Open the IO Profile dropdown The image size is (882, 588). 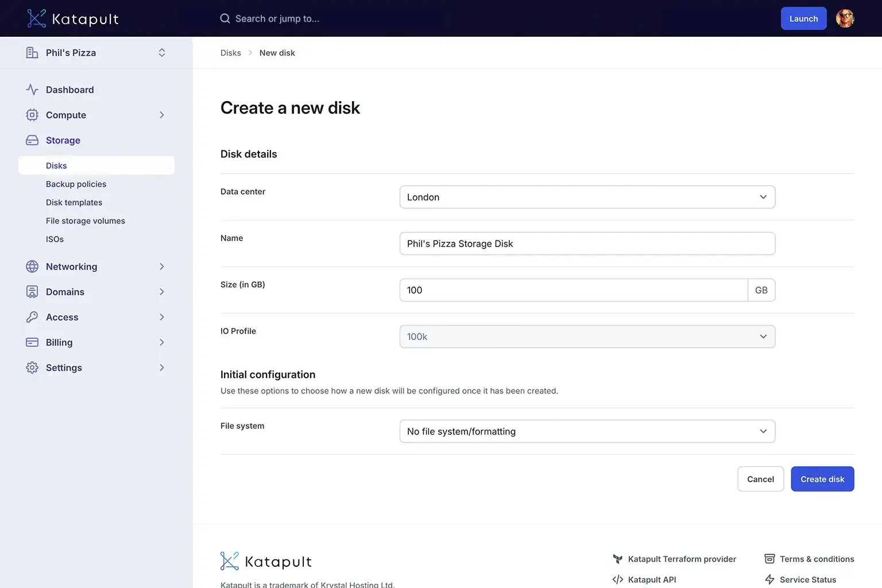pyautogui.click(x=587, y=336)
